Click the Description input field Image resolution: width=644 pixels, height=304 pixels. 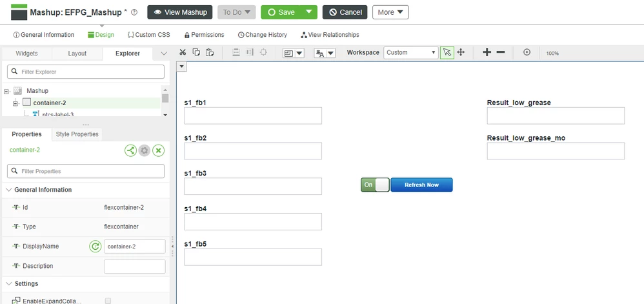[135, 267]
